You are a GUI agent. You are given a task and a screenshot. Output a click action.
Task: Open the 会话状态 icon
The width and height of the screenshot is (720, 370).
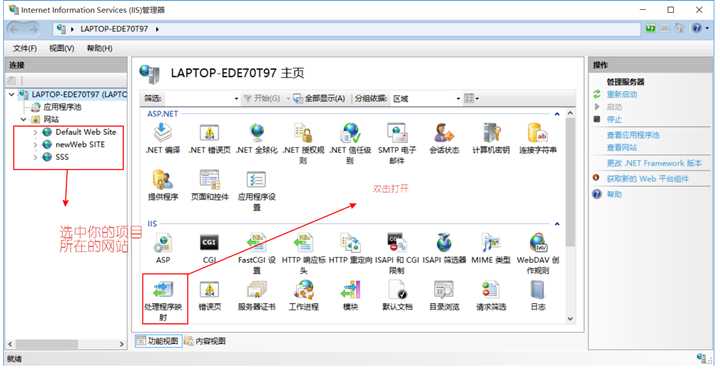[x=444, y=133]
